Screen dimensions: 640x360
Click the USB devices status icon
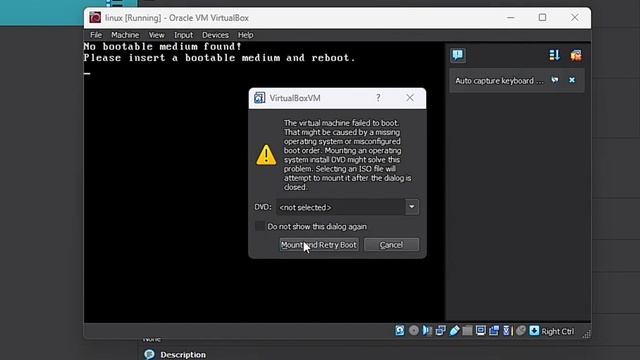(x=454, y=331)
